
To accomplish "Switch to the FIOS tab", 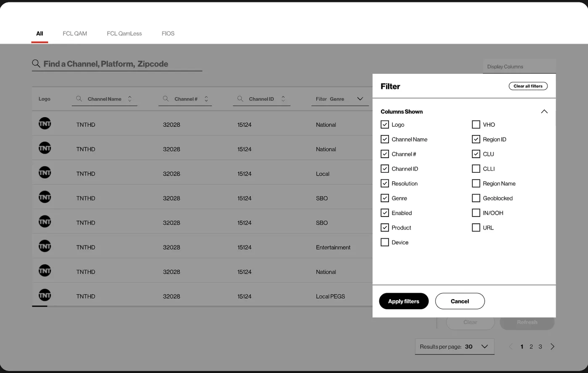I will [x=168, y=34].
